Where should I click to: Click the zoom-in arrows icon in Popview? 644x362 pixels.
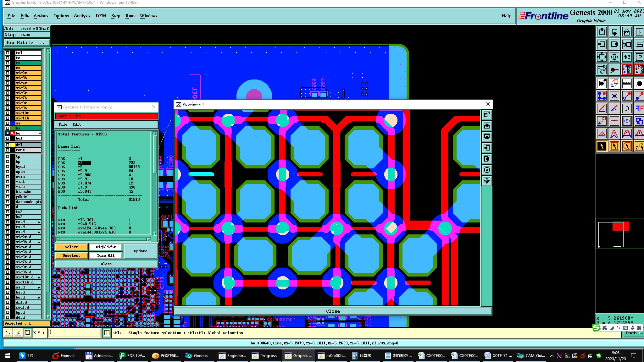(x=487, y=170)
